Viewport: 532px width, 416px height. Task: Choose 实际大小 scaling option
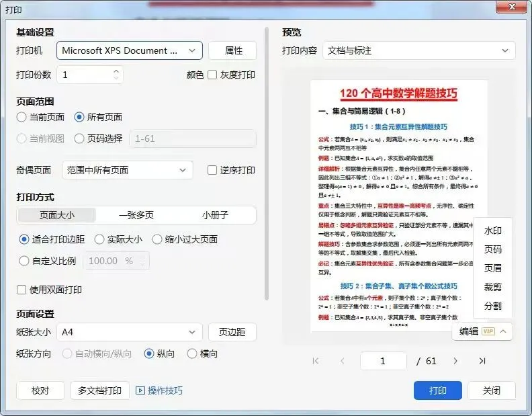[x=99, y=239]
